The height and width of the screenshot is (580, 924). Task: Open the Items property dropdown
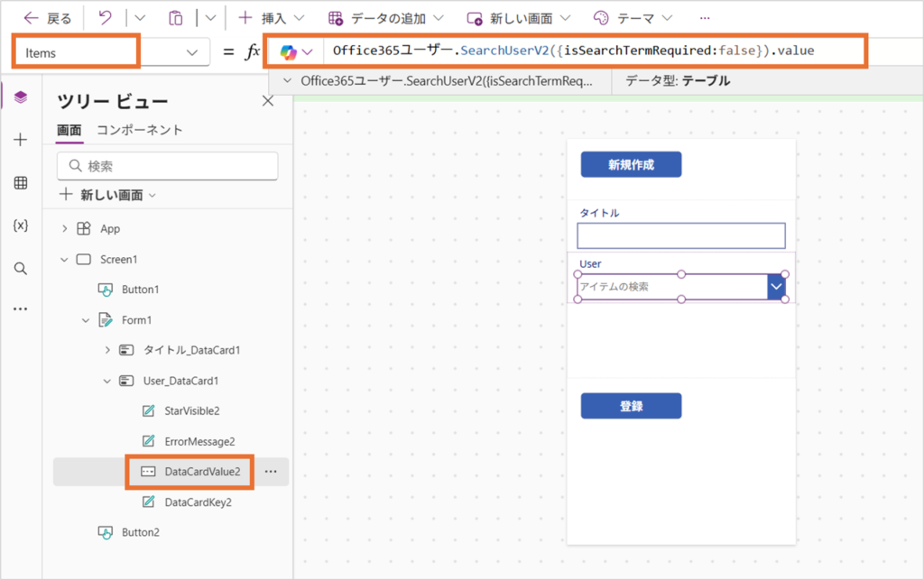click(x=191, y=53)
